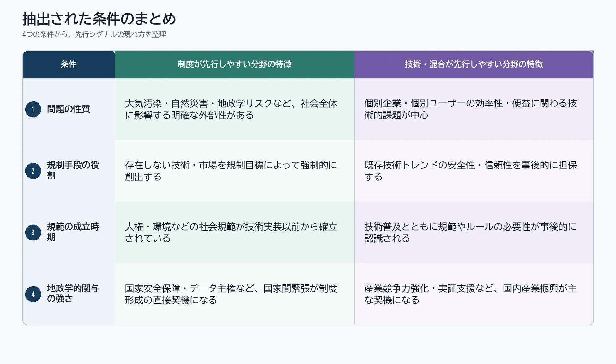616x364 pixels.
Task: Click the number 1 circle badge
Action: pos(33,109)
